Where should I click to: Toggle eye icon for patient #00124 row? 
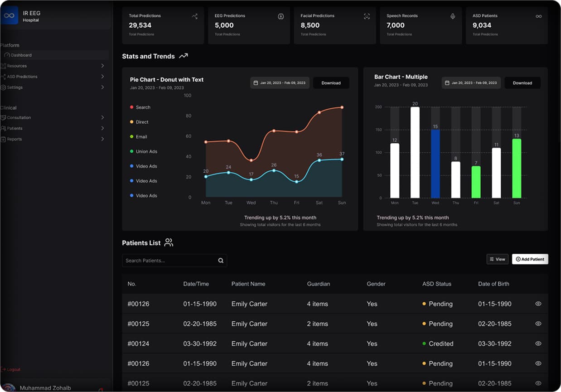pyautogui.click(x=538, y=344)
